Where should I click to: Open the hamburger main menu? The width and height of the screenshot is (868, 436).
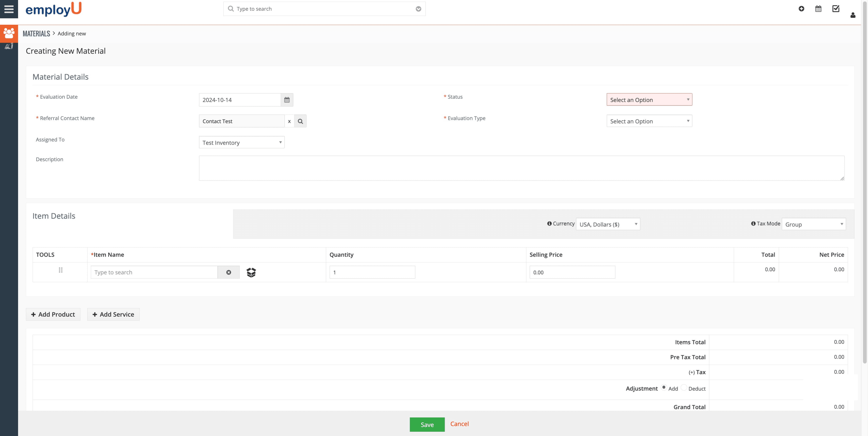pos(9,9)
